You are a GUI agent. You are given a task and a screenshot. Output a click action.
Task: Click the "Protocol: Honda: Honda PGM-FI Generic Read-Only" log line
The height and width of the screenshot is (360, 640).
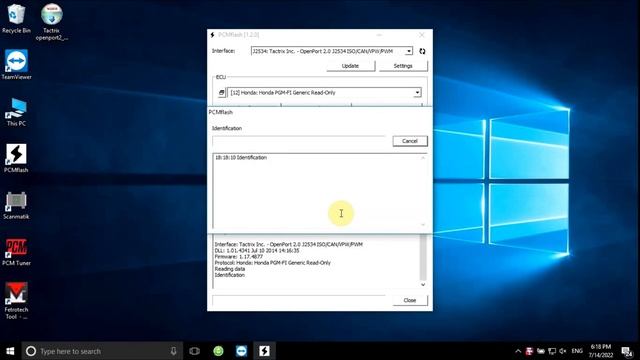(273, 263)
